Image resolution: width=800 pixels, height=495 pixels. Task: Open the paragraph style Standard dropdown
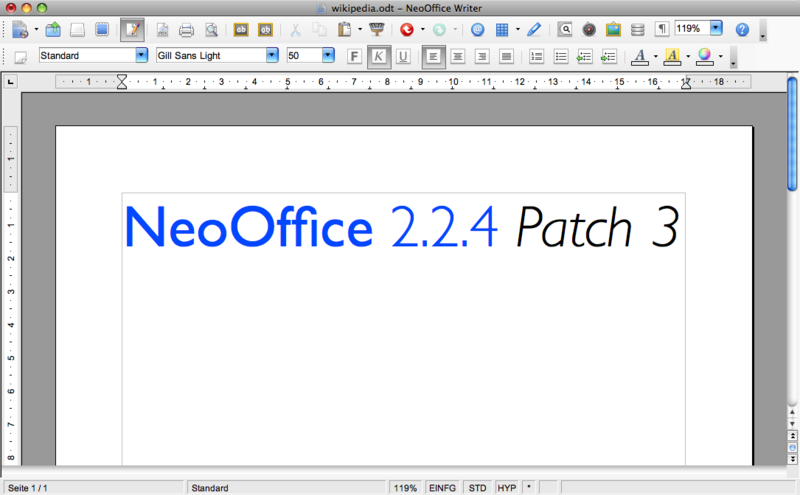coord(141,55)
